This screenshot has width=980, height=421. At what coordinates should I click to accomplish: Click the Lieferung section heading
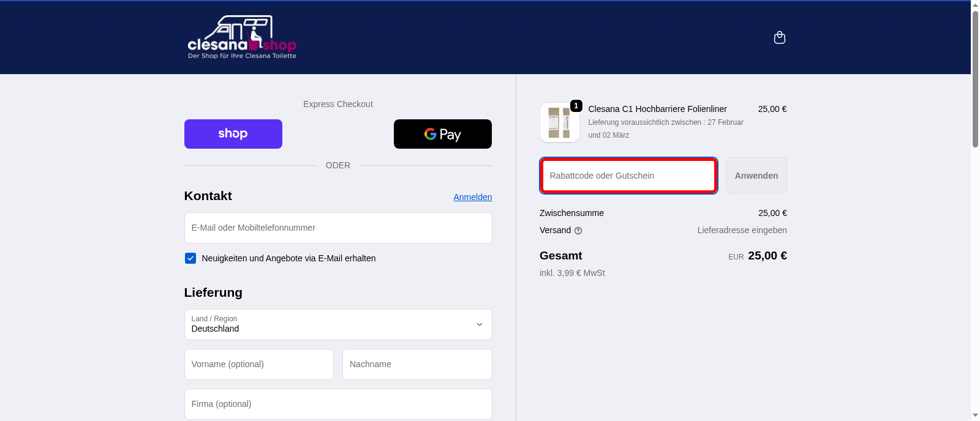[x=213, y=292]
